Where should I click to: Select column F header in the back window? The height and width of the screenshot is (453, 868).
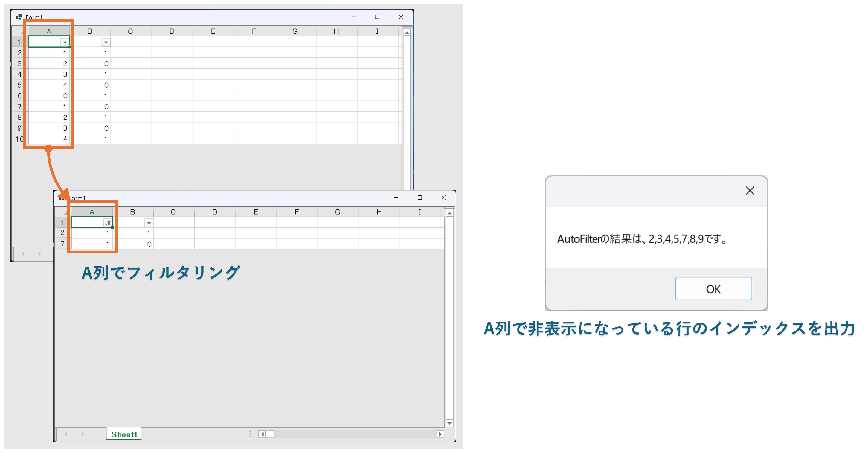254,31
